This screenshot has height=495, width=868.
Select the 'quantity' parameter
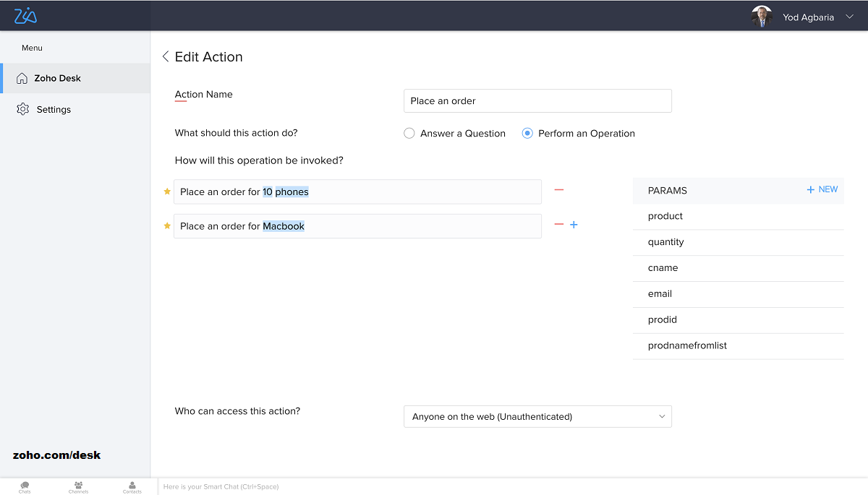[665, 242]
